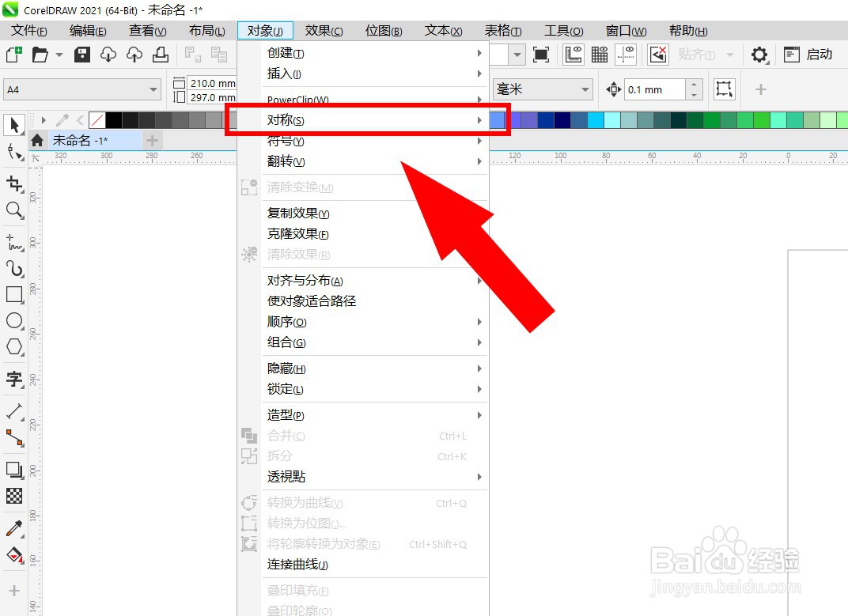Click the nudge distance 0.1 mm field
Viewport: 848px width, 616px height.
655,90
